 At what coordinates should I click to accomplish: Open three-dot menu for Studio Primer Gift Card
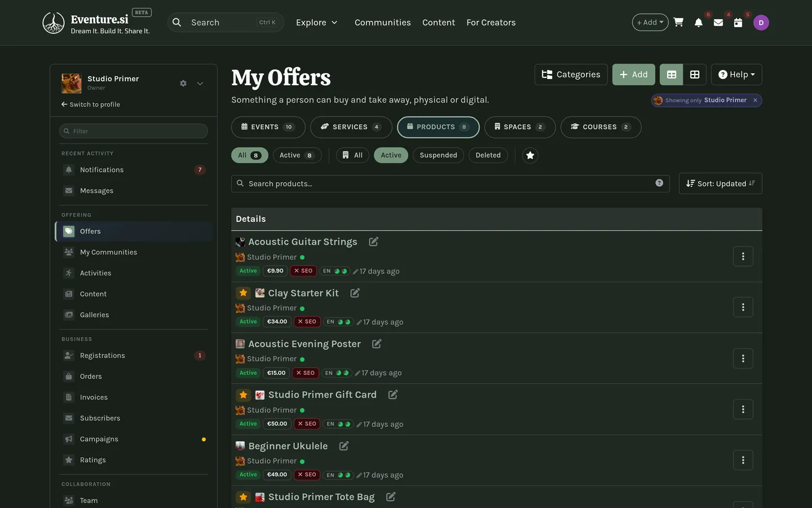(x=743, y=409)
